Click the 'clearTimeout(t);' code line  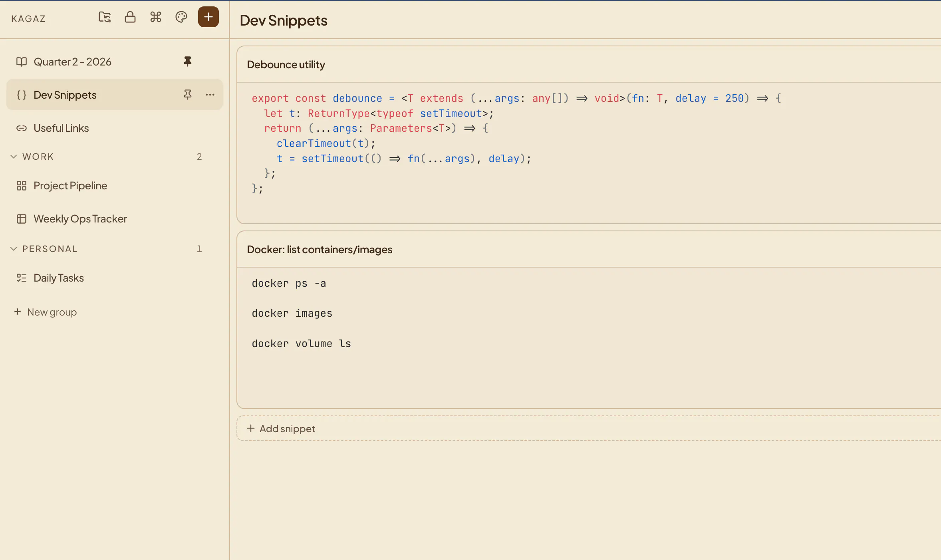coord(326,143)
